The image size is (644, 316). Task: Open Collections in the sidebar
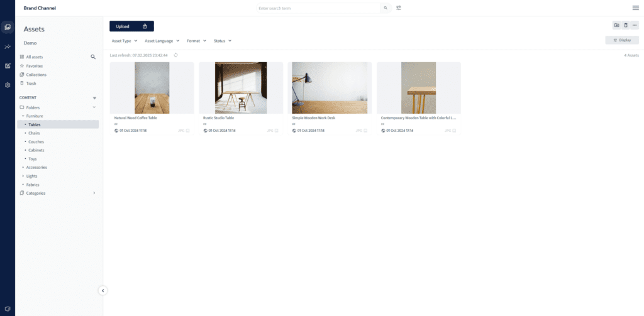(36, 75)
